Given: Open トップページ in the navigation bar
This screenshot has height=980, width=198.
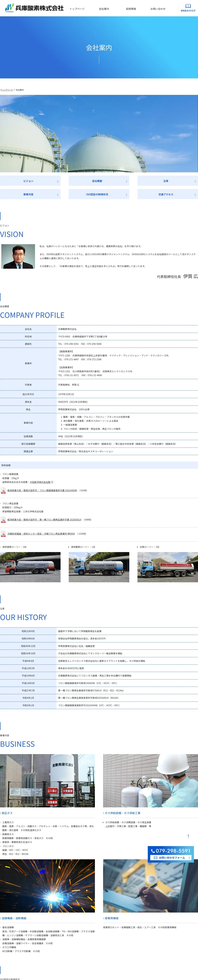Looking at the screenshot, I should pos(77,9).
